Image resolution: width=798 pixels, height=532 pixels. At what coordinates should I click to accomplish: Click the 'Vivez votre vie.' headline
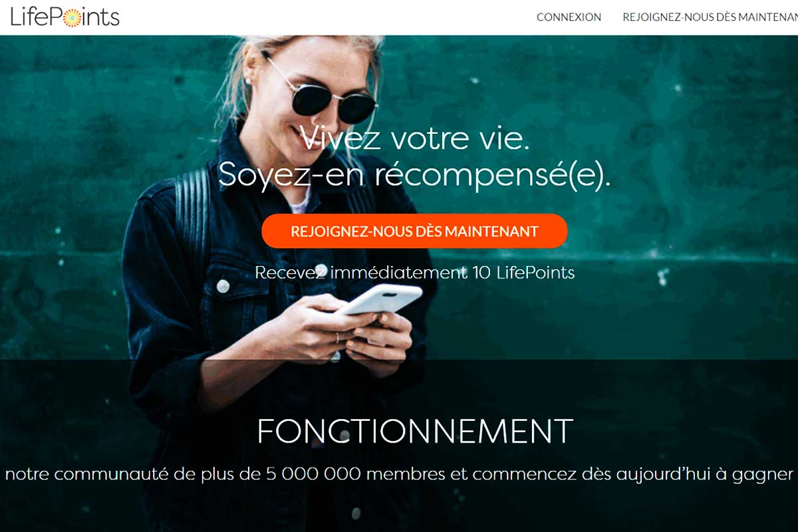tap(414, 138)
